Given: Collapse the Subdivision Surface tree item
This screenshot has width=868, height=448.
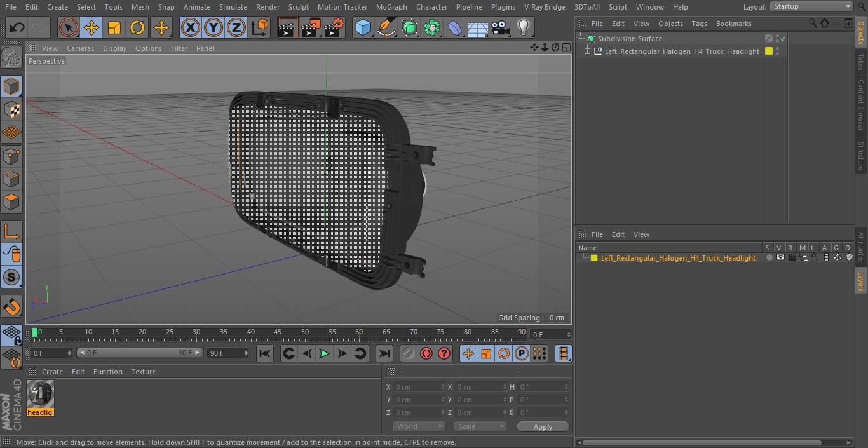Looking at the screenshot, I should point(580,39).
